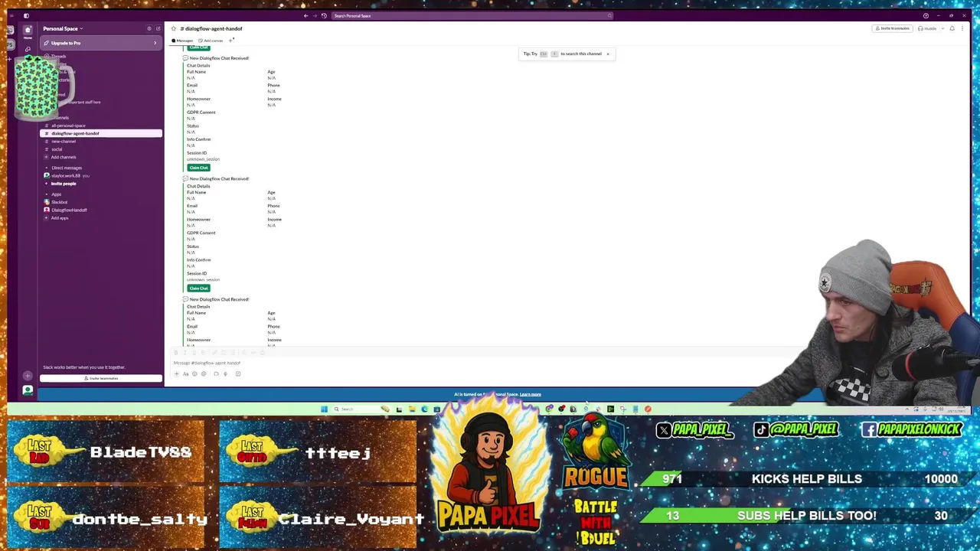Collapse the Direct messages section
Viewport: 980px width, 551px height.
(47, 168)
